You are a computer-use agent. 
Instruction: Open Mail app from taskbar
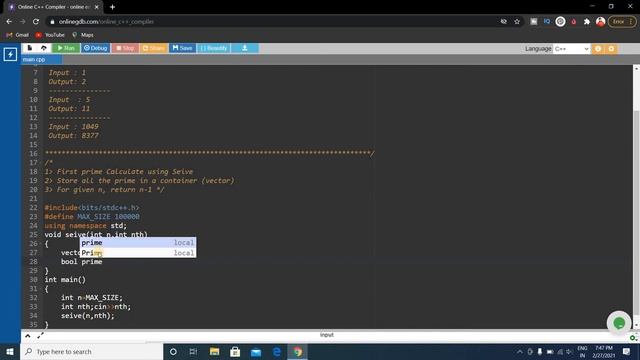256,351
